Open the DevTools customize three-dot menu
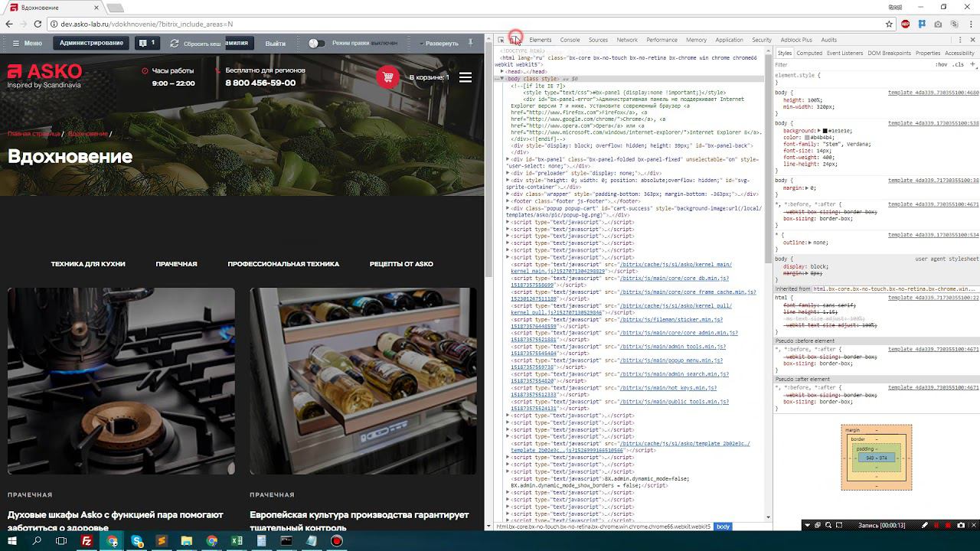Screen dimensions: 980x551 960,40
